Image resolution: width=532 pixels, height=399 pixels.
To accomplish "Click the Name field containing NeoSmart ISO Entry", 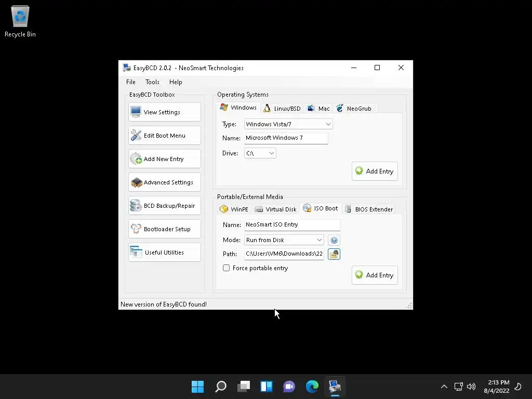I will 292,224.
